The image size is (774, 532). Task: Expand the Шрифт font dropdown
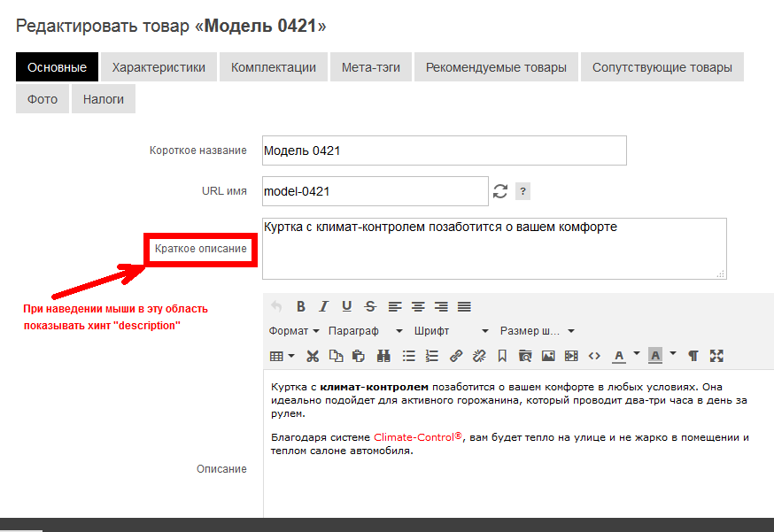(x=452, y=331)
